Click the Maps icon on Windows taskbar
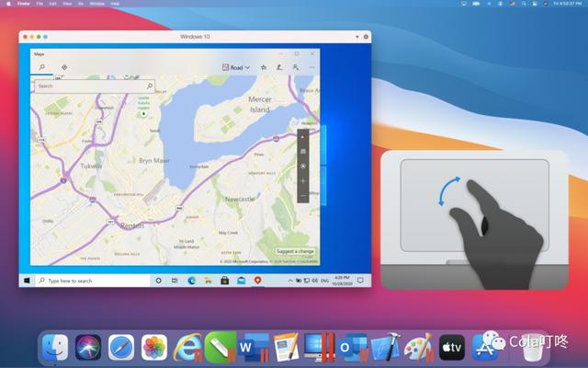This screenshot has height=368, width=588. [x=257, y=281]
